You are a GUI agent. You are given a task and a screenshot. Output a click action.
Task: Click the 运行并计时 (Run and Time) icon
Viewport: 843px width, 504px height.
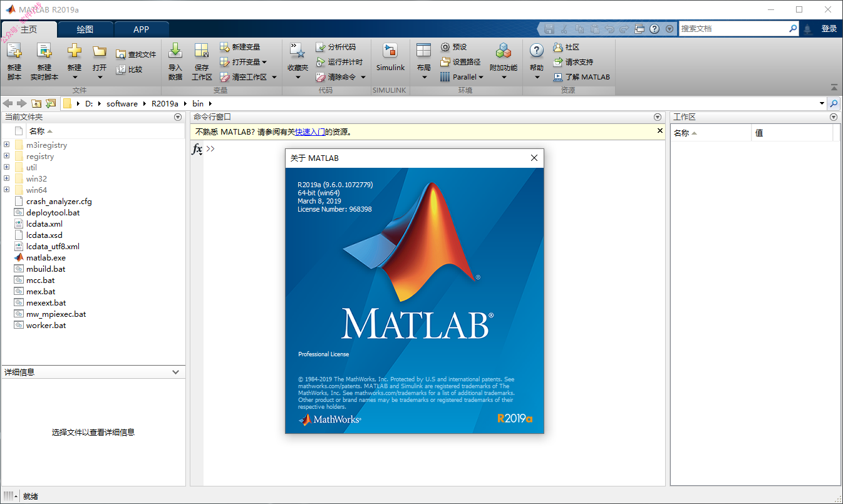[x=321, y=62]
